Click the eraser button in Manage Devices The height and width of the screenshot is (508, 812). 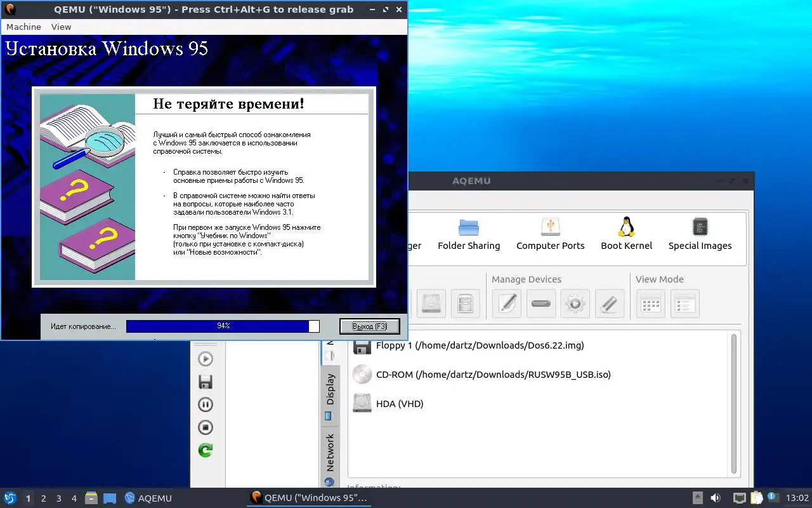pyautogui.click(x=610, y=304)
